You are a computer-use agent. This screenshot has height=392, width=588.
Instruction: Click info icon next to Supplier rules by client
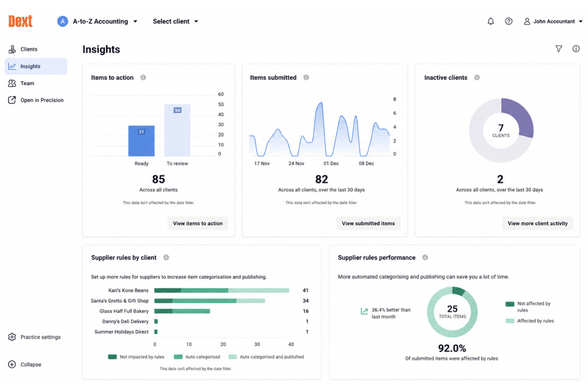pos(166,257)
